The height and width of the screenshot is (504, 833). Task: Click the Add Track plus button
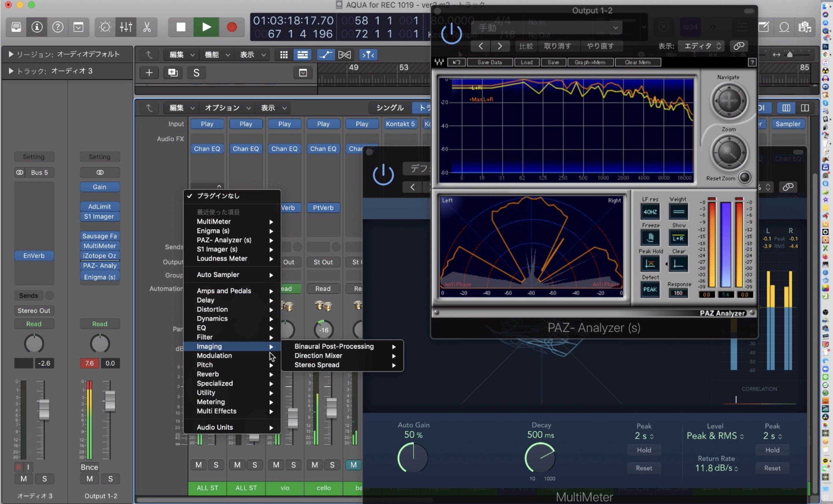click(x=149, y=72)
